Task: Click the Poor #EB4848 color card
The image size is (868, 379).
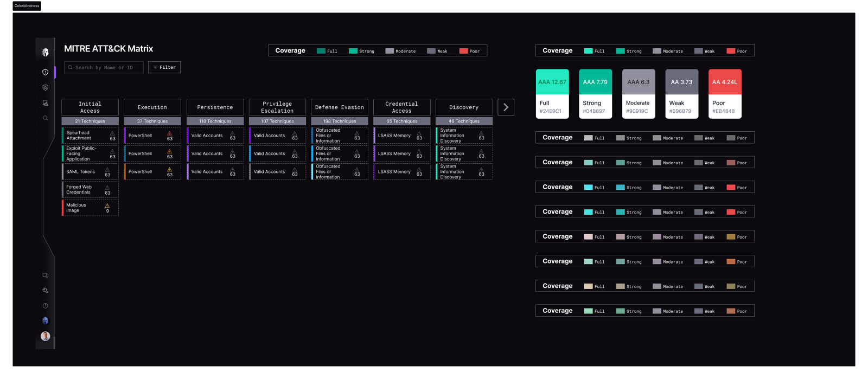Action: click(725, 94)
